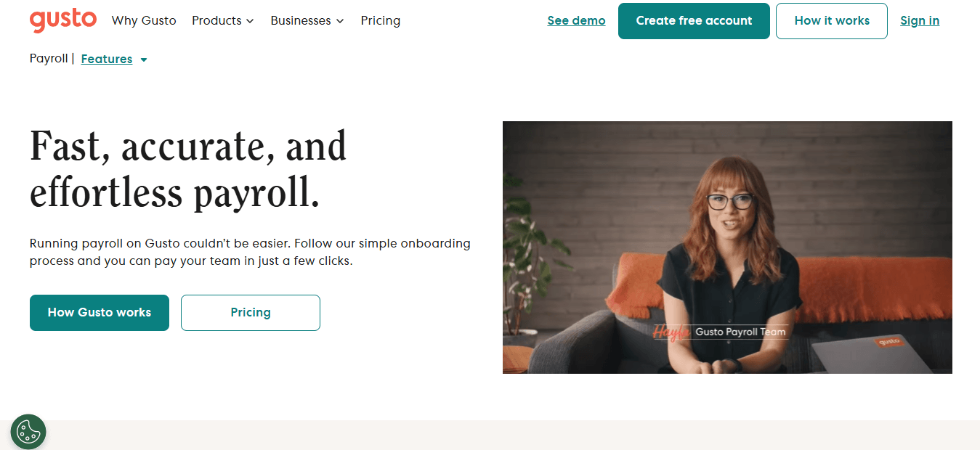The width and height of the screenshot is (980, 450).
Task: Open the cookie preferences icon
Action: coord(28,432)
